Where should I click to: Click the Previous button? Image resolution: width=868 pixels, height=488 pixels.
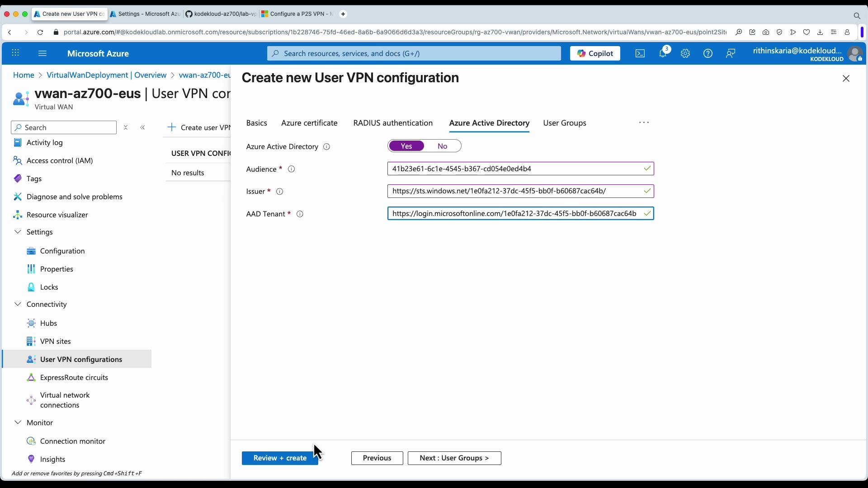pyautogui.click(x=377, y=458)
